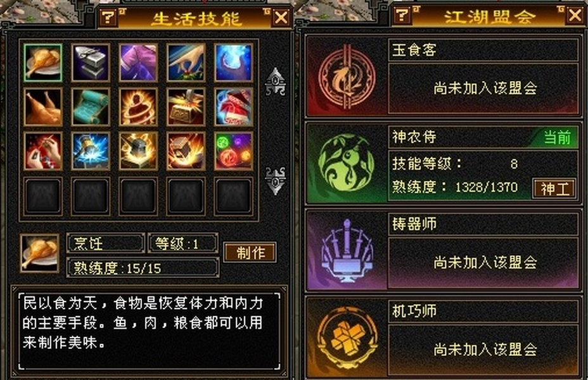Click the green 神农侍 guild emblem

pyautogui.click(x=347, y=163)
